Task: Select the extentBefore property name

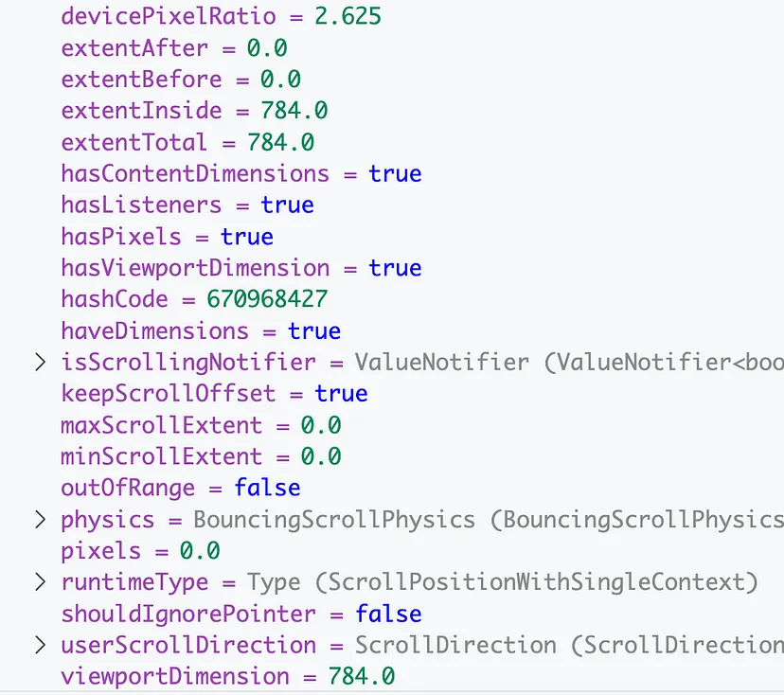Action: click(x=141, y=80)
